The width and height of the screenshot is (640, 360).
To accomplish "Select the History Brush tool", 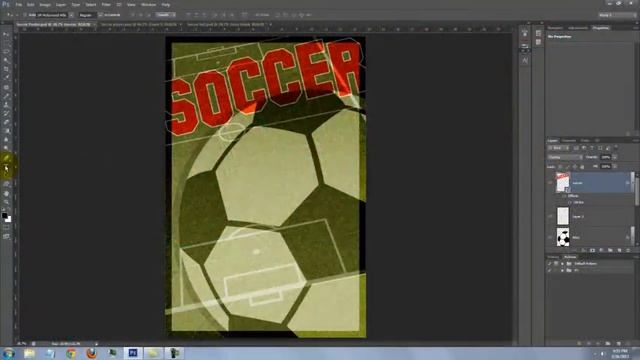I will [6, 113].
